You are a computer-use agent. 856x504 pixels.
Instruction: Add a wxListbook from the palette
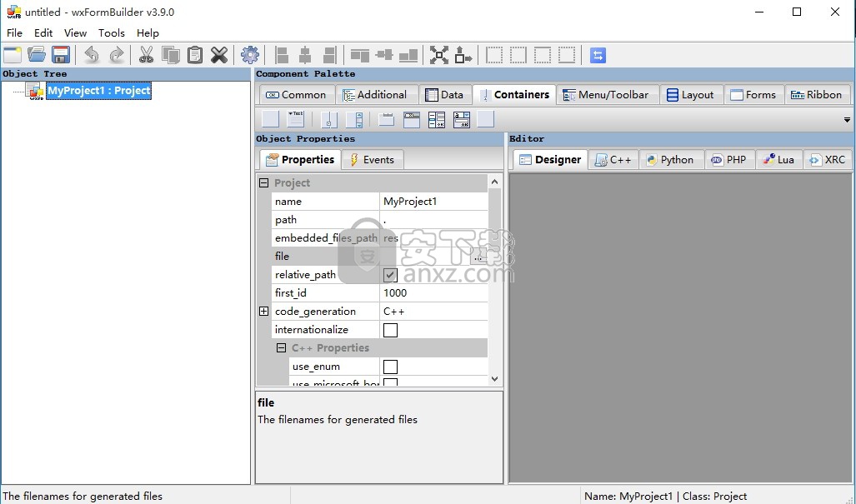click(437, 119)
